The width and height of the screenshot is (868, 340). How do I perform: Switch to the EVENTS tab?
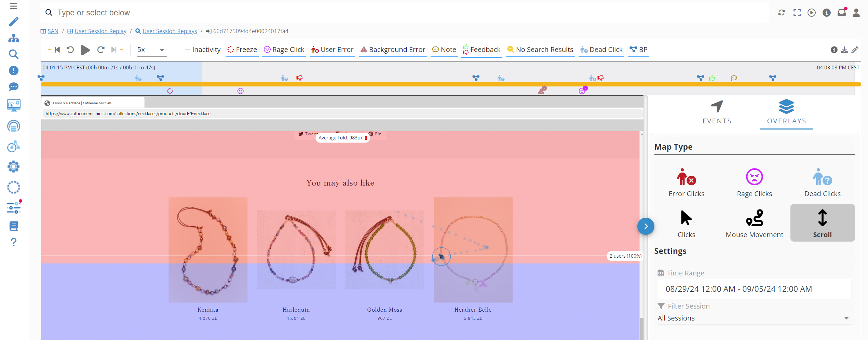coord(717,113)
